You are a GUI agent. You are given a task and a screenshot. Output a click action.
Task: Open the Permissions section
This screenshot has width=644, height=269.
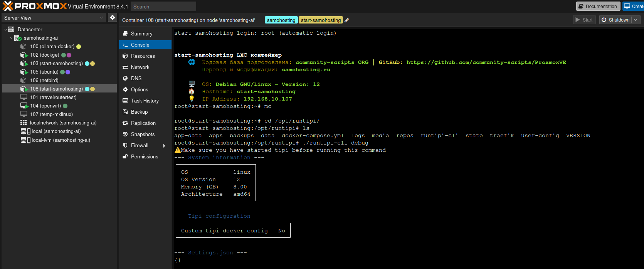coord(145,156)
